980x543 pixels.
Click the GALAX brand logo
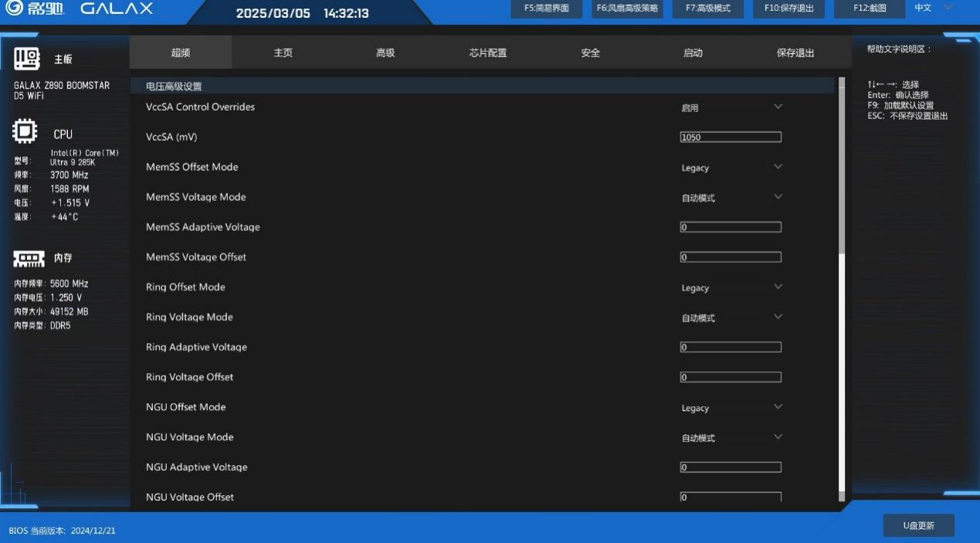[x=116, y=8]
